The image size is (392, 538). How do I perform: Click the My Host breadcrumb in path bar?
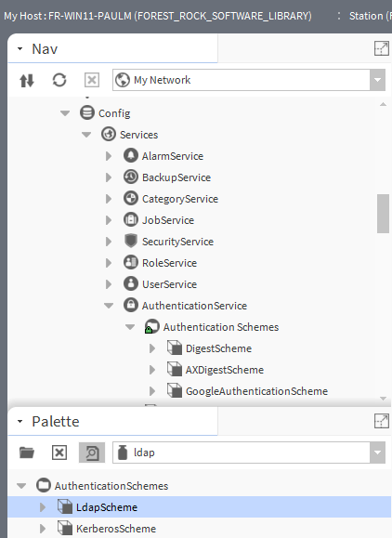[158, 16]
